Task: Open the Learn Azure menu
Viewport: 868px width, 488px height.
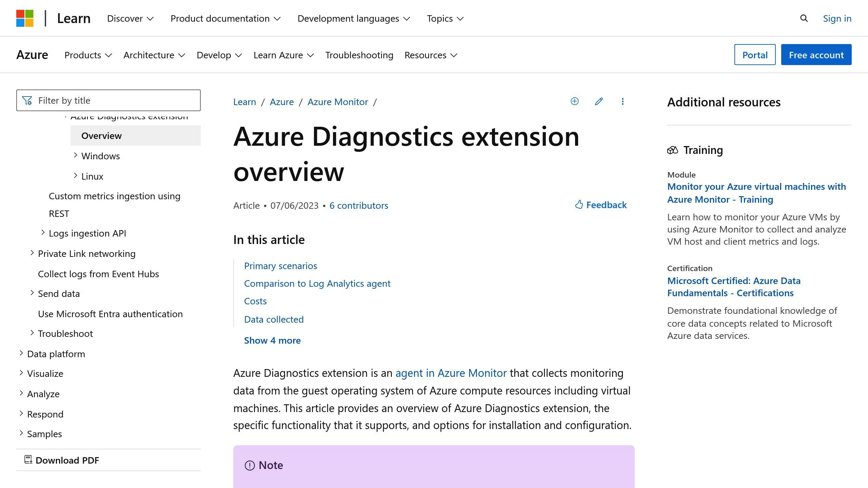Action: pyautogui.click(x=284, y=55)
